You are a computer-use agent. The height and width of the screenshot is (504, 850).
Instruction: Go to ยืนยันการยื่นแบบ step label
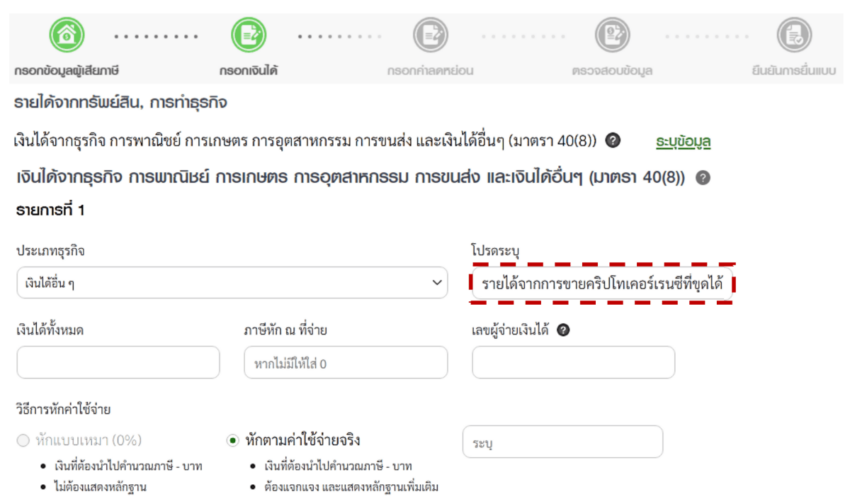pyautogui.click(x=794, y=70)
